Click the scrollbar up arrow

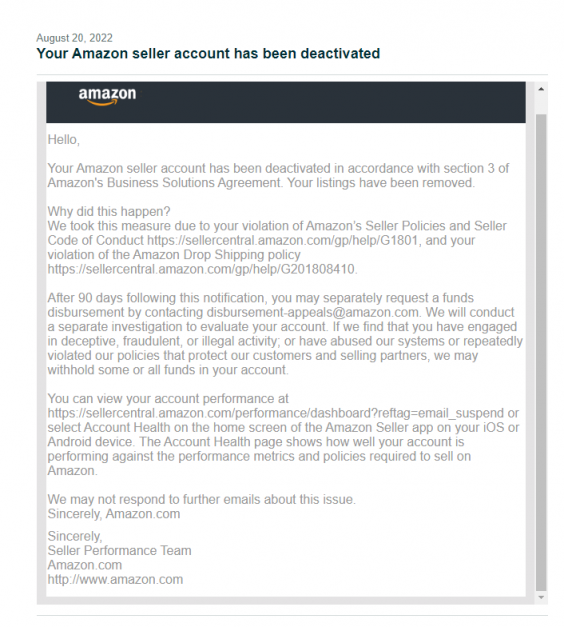pyautogui.click(x=541, y=89)
